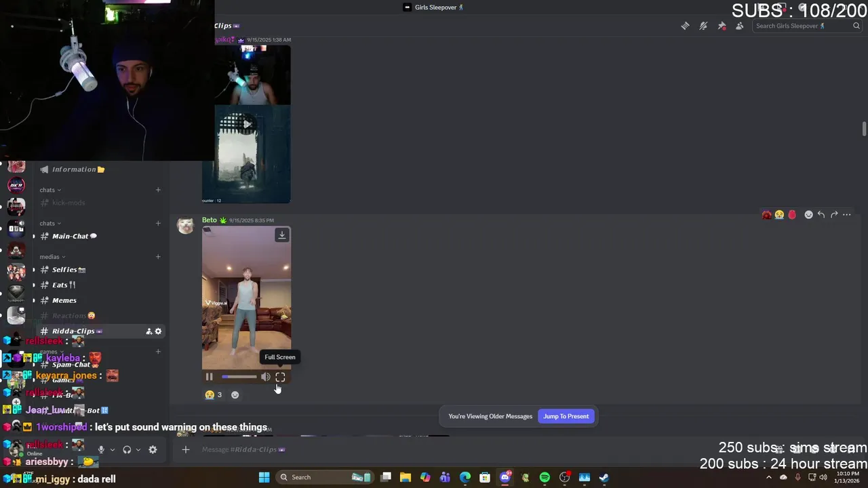Screen dimensions: 868x488
Task: Seek using the video progress bar
Action: click(x=239, y=377)
